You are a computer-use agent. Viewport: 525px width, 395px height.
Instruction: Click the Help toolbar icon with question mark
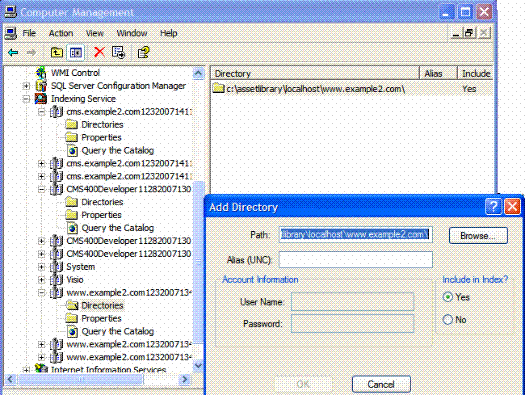pos(143,53)
